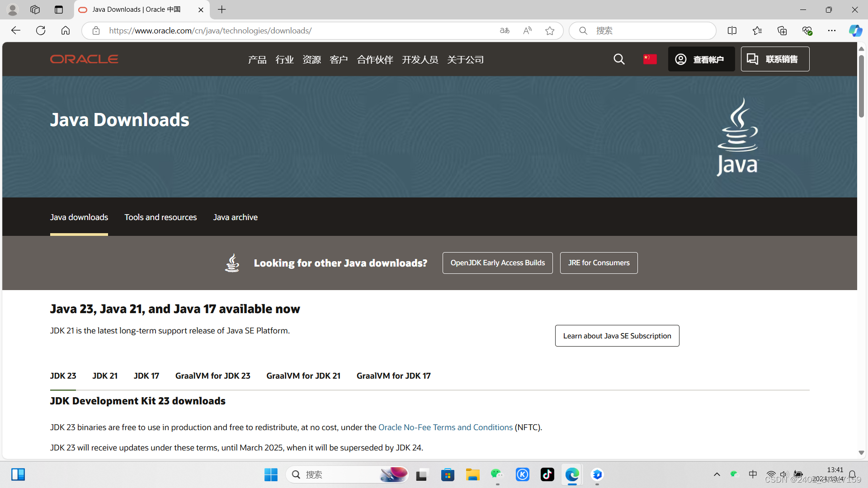Viewport: 868px width, 488px height.
Task: Refresh the current page
Action: (x=41, y=31)
